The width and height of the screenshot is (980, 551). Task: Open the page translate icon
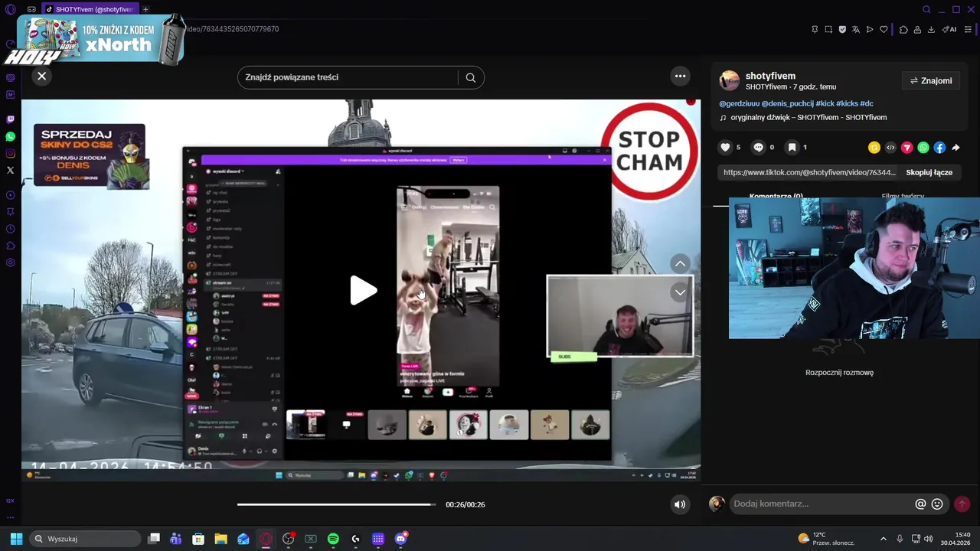coord(856,29)
